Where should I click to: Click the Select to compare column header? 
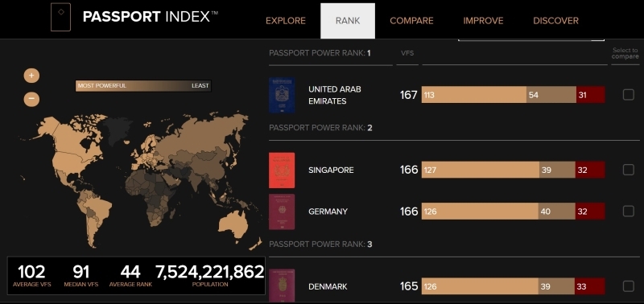tap(625, 53)
